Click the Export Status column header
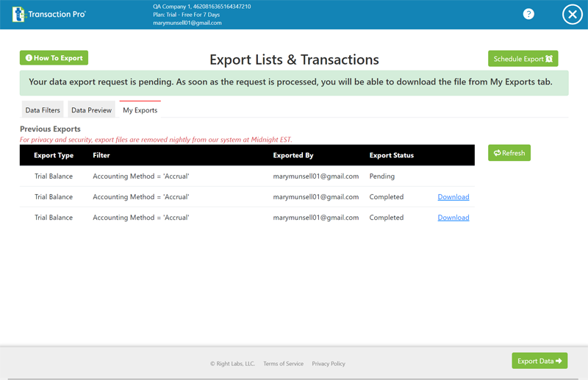588x380 pixels. coord(392,155)
